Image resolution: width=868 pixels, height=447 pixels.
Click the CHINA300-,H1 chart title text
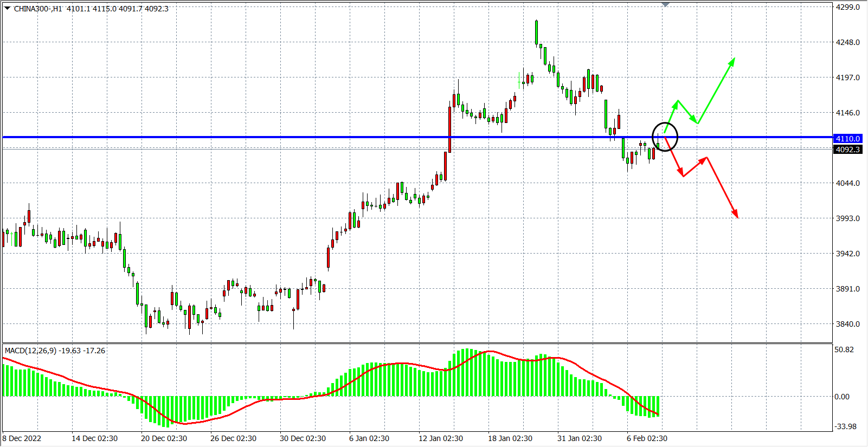coord(38,9)
